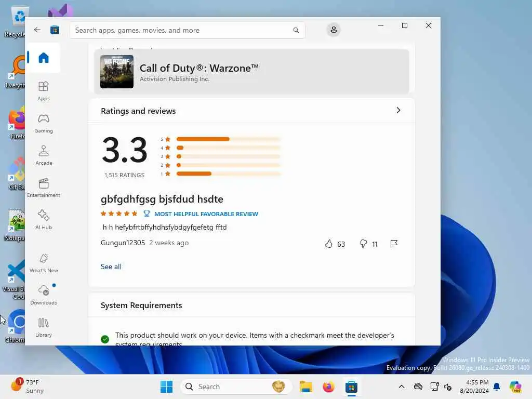Open the Apps section in sidebar
Screen dimensions: 532x399
point(44,91)
